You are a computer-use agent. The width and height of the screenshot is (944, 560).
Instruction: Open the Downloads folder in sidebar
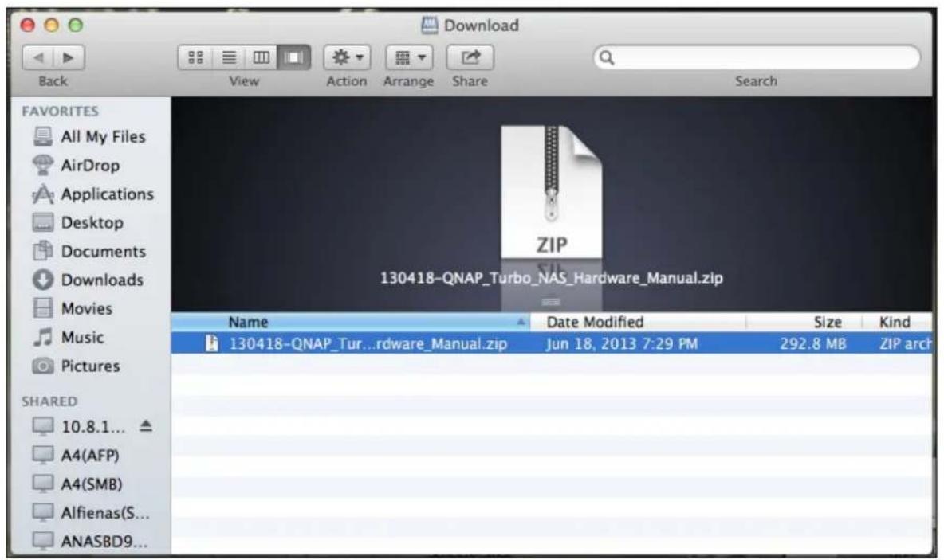88,280
